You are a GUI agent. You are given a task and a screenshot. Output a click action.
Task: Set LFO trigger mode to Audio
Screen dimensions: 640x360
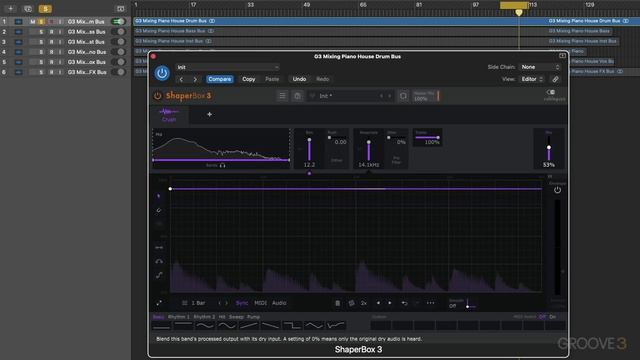point(279,303)
